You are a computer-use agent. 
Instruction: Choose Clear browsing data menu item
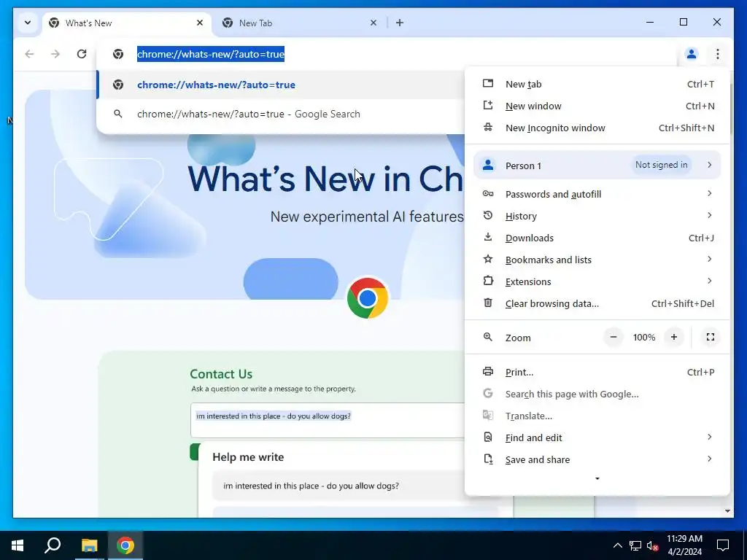pos(597,303)
